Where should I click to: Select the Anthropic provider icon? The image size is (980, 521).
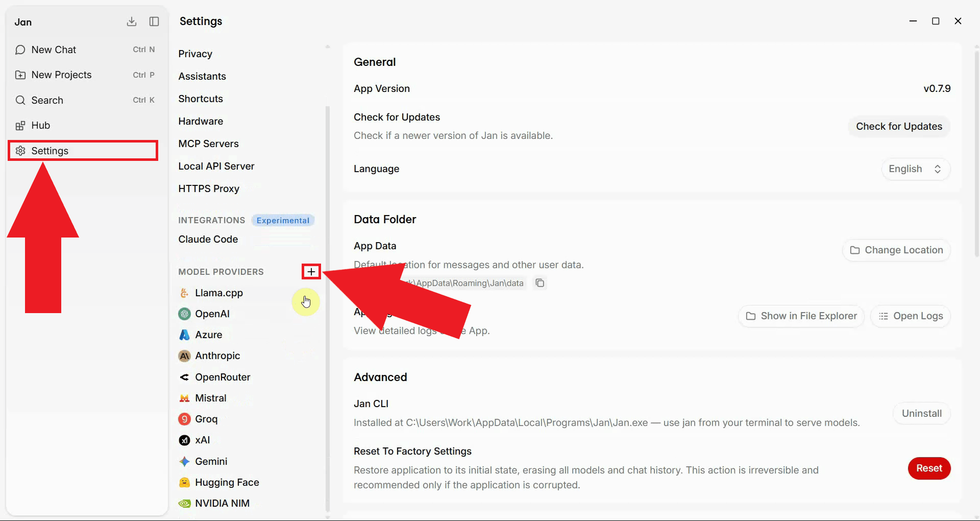(x=184, y=356)
